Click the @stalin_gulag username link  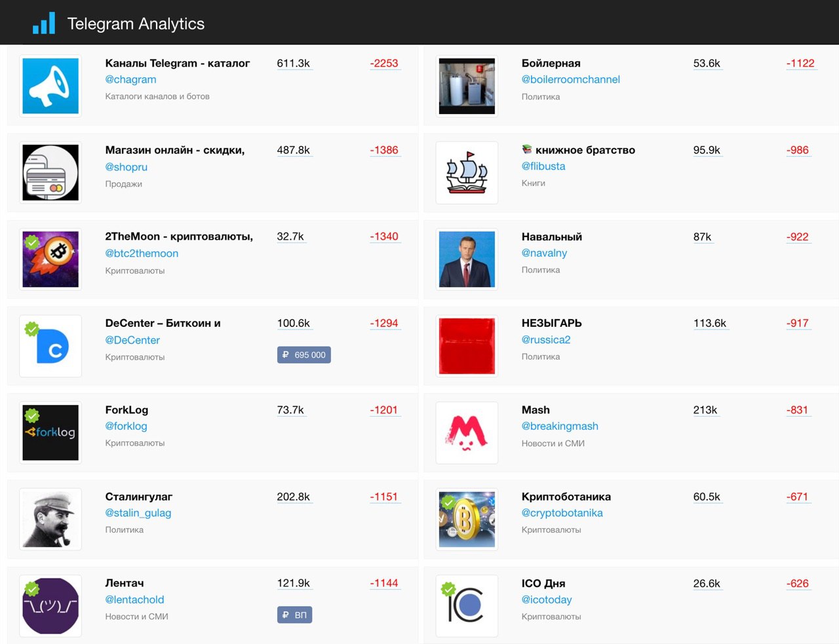[138, 513]
